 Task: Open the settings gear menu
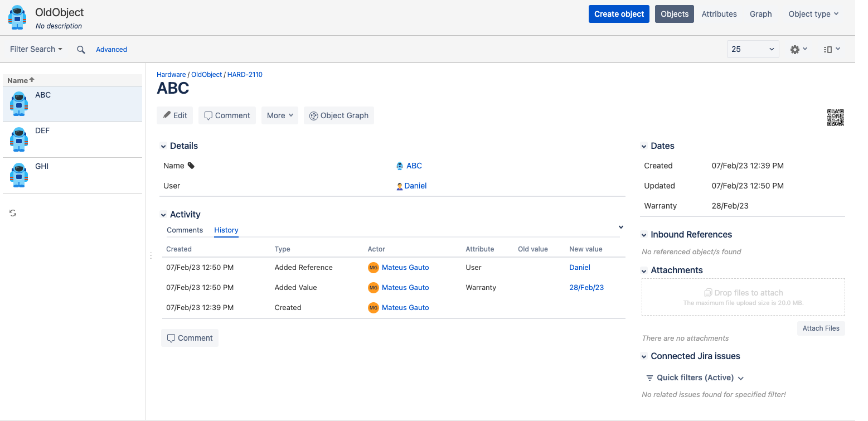[798, 50]
